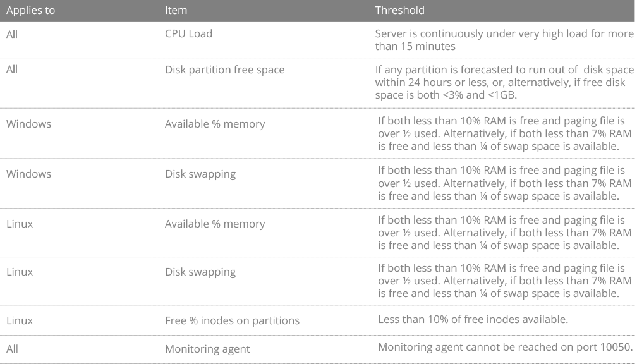Click the port 10050 threshold text
Image resolution: width=637 pixels, height=364 pixels.
tap(506, 348)
